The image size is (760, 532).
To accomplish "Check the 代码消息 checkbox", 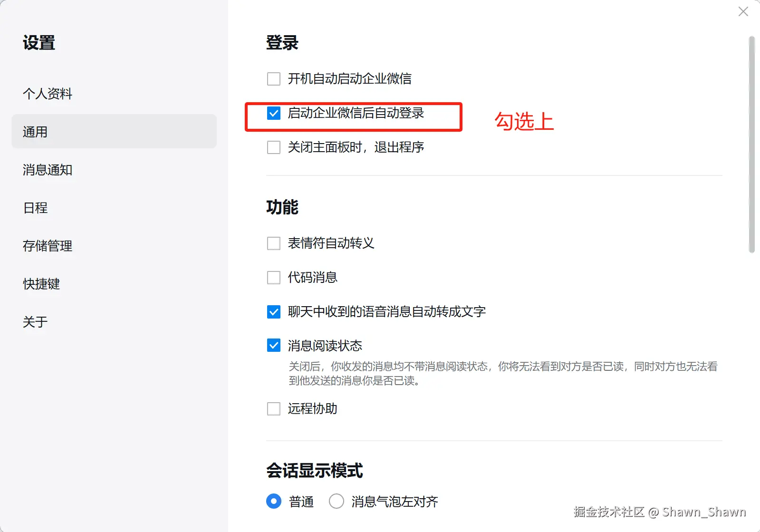I will pyautogui.click(x=274, y=278).
